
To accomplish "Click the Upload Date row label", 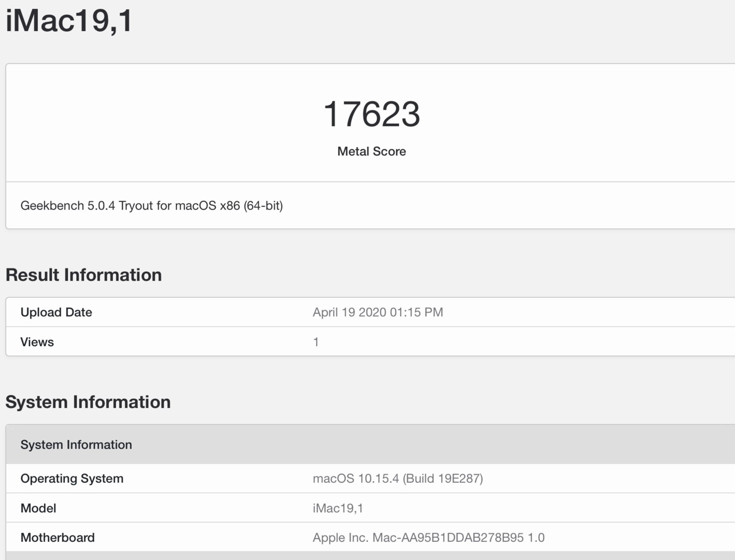I will pyautogui.click(x=56, y=312).
